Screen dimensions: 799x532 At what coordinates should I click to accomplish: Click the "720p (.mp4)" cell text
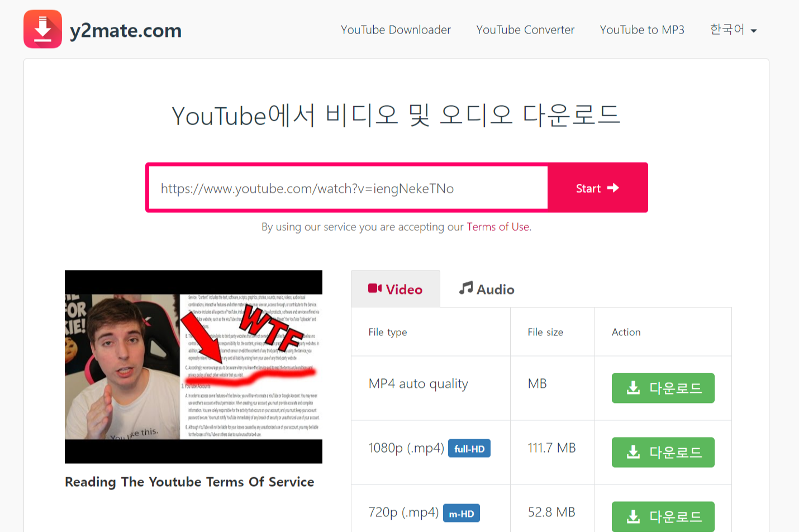point(403,512)
